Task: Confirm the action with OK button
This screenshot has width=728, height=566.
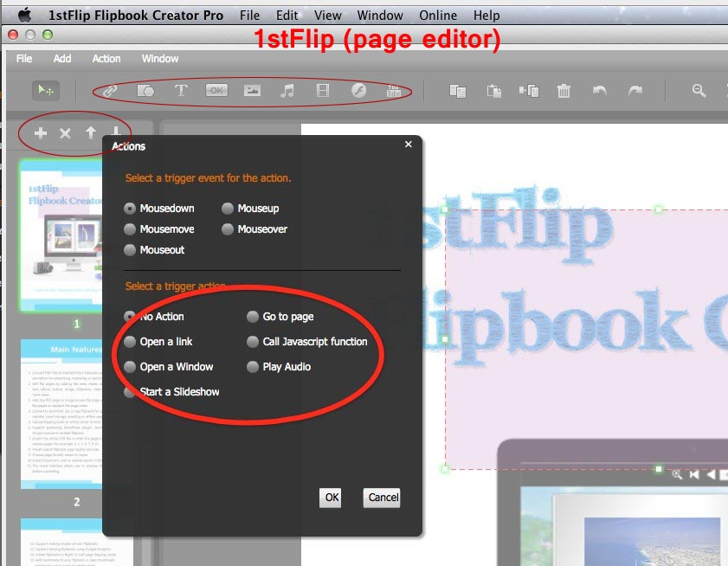Action: tap(331, 498)
